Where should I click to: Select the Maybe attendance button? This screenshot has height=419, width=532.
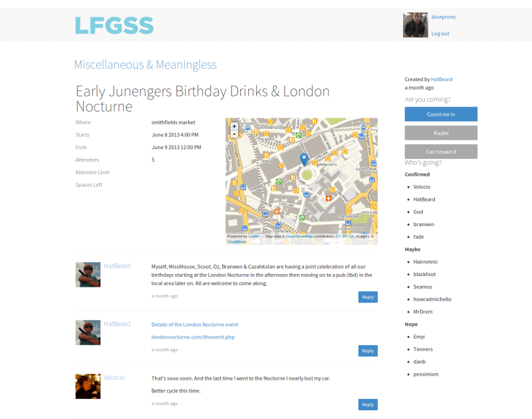coord(441,133)
